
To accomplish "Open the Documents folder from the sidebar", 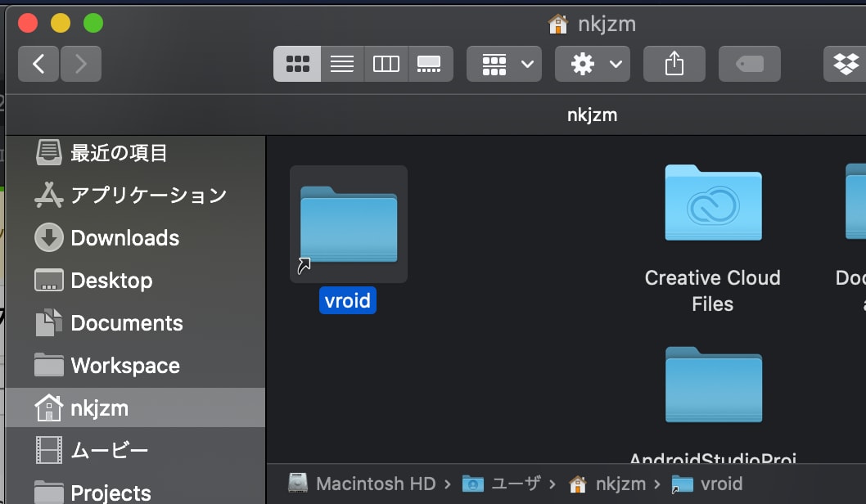I will [127, 323].
